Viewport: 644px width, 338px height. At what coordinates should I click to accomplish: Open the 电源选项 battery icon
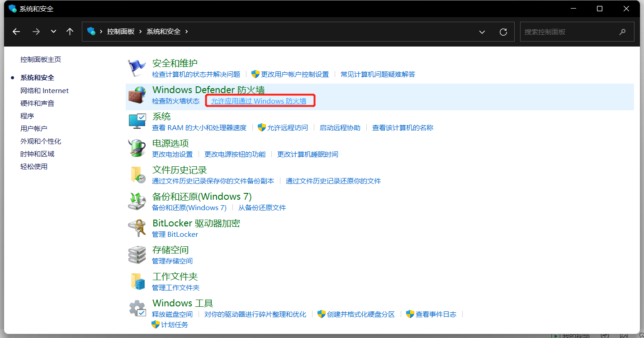point(137,148)
